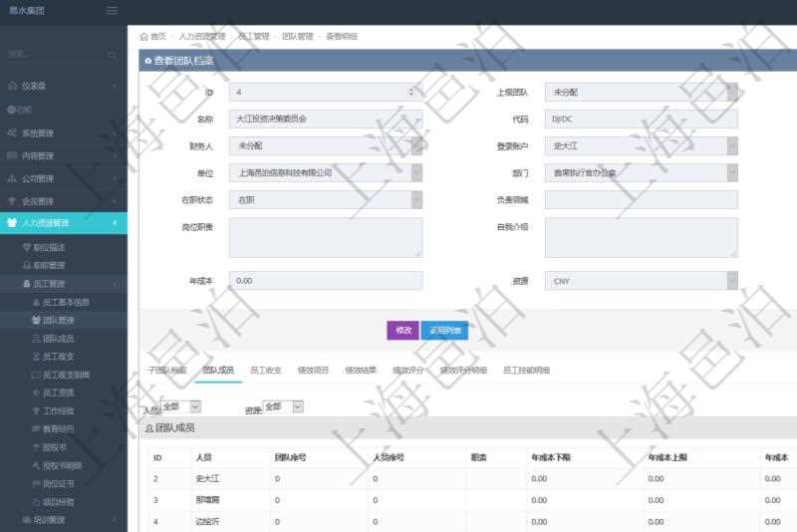Click the 授权书 icon in the sidebar
The image size is (797, 532).
coord(36,447)
